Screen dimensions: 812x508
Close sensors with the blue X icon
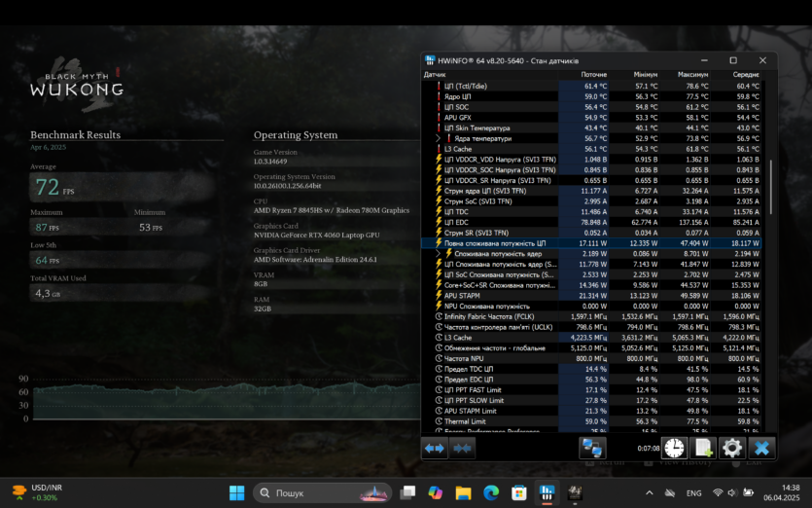pos(761,448)
